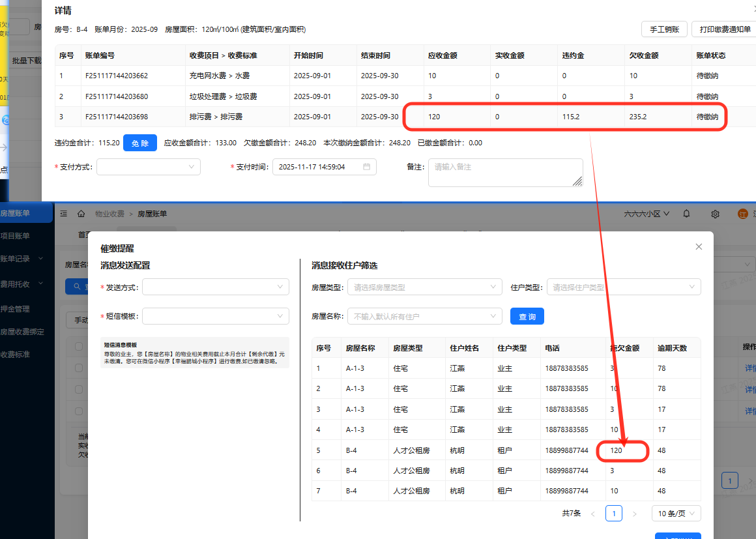Open the notification bell
This screenshot has width=756, height=539.
(x=686, y=214)
